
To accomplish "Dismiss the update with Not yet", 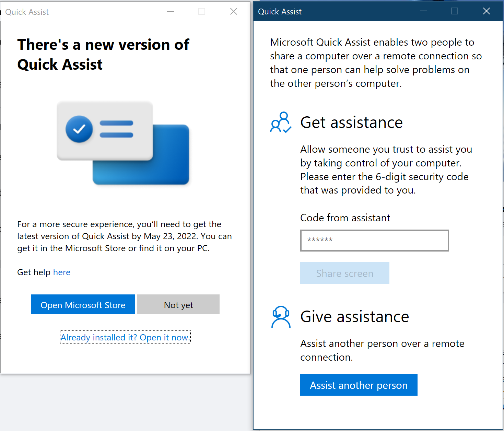I will pos(178,305).
